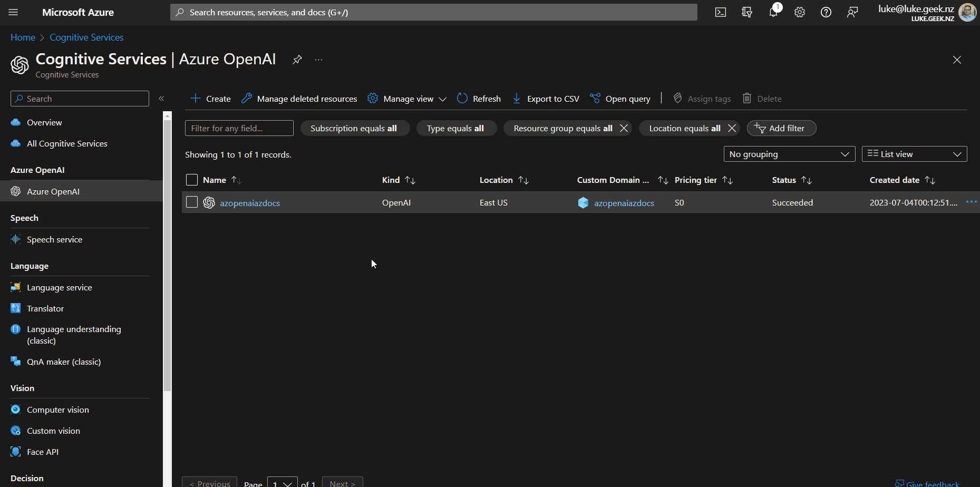Click Add filter button
The image size is (980, 487).
[x=781, y=128]
